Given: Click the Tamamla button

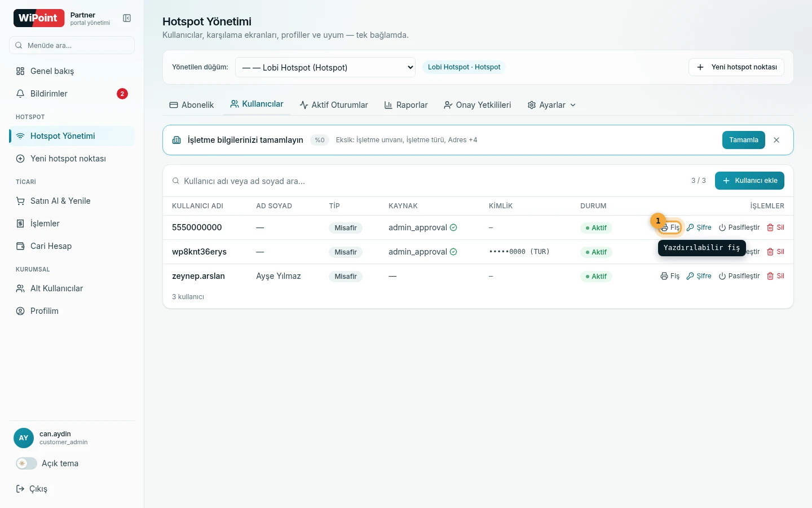Looking at the screenshot, I should point(744,140).
